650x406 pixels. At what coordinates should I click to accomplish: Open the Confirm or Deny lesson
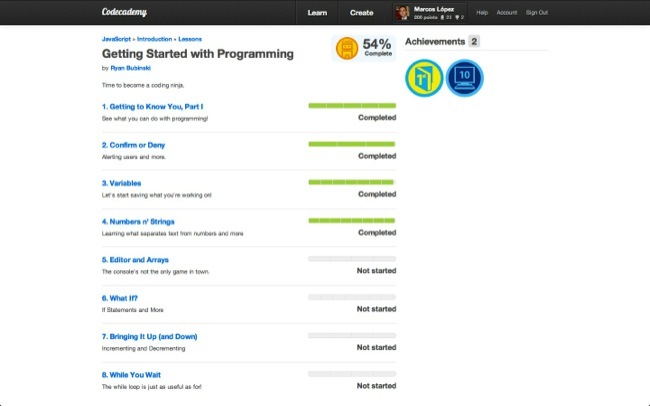pyautogui.click(x=135, y=145)
